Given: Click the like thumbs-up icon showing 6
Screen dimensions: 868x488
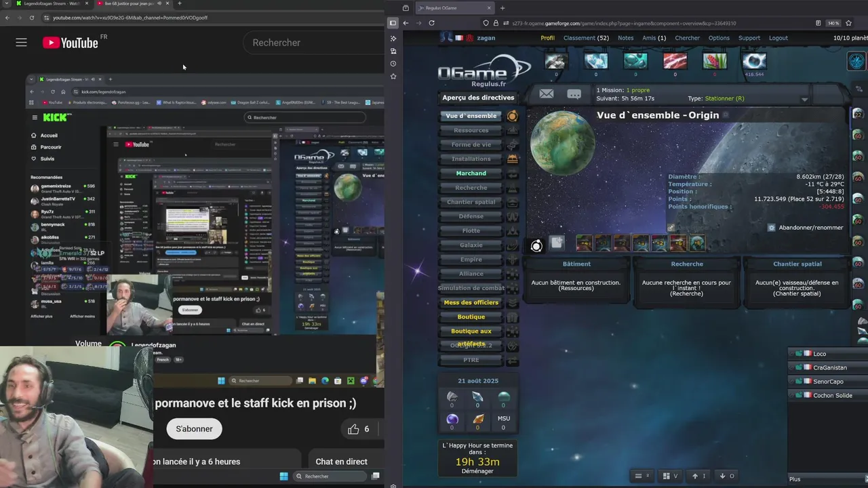Looking at the screenshot, I should (353, 429).
